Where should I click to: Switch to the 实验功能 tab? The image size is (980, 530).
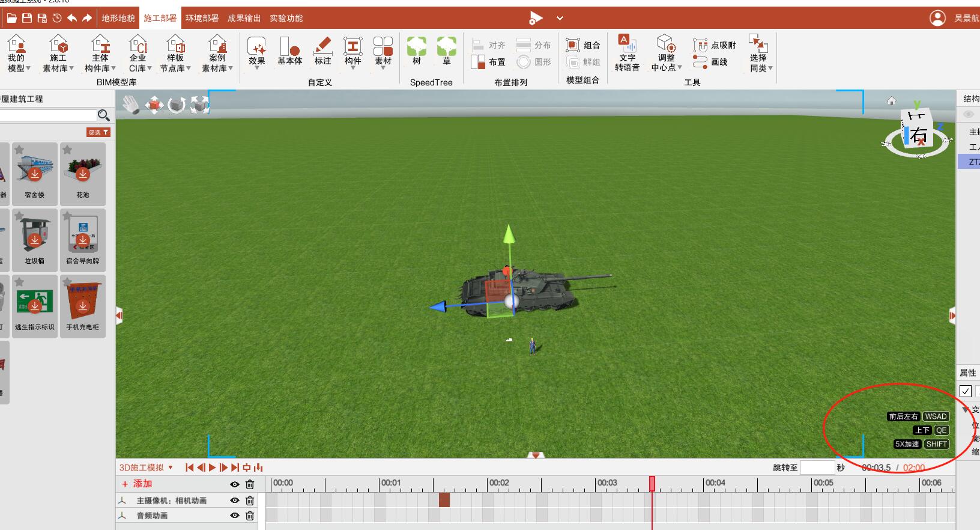click(x=286, y=18)
